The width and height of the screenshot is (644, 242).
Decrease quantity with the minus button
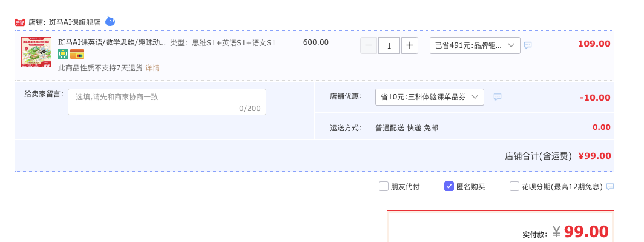[369, 45]
